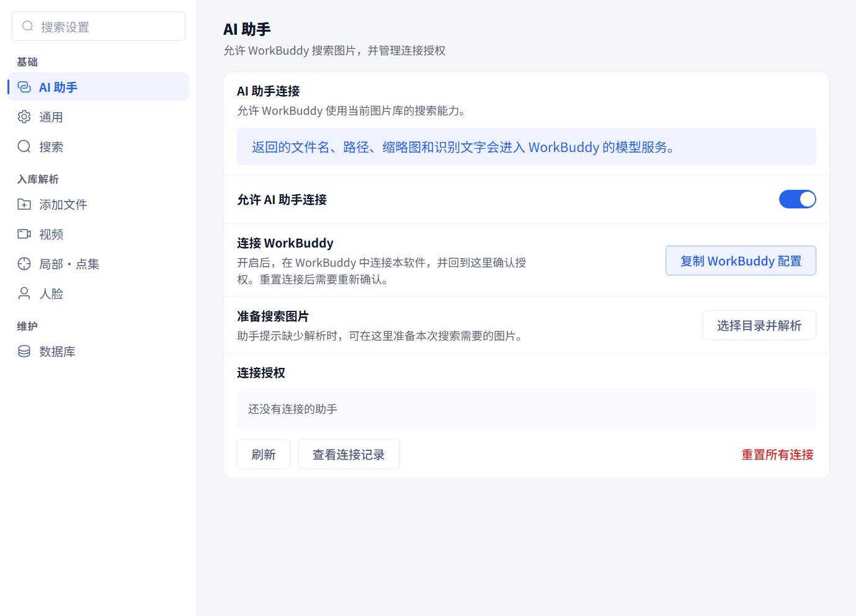Click the 数据库 database icon
This screenshot has height=616, width=856.
pyautogui.click(x=24, y=351)
